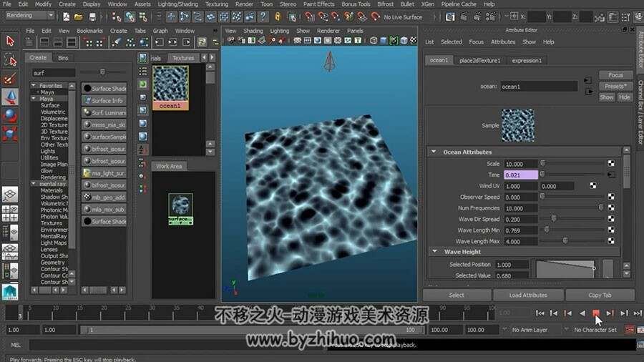The width and height of the screenshot is (644, 362).
Task: Collapse the Ocean Attributes section
Action: (x=434, y=152)
